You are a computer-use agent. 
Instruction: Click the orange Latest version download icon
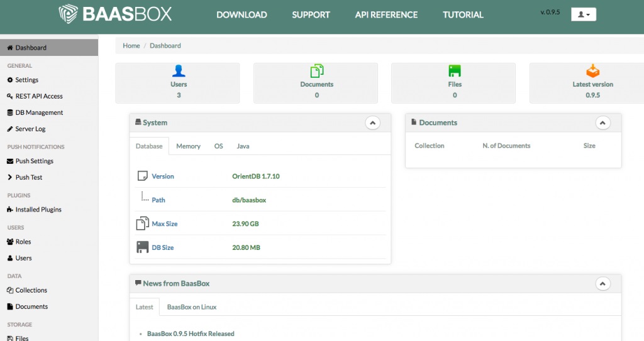tap(592, 70)
